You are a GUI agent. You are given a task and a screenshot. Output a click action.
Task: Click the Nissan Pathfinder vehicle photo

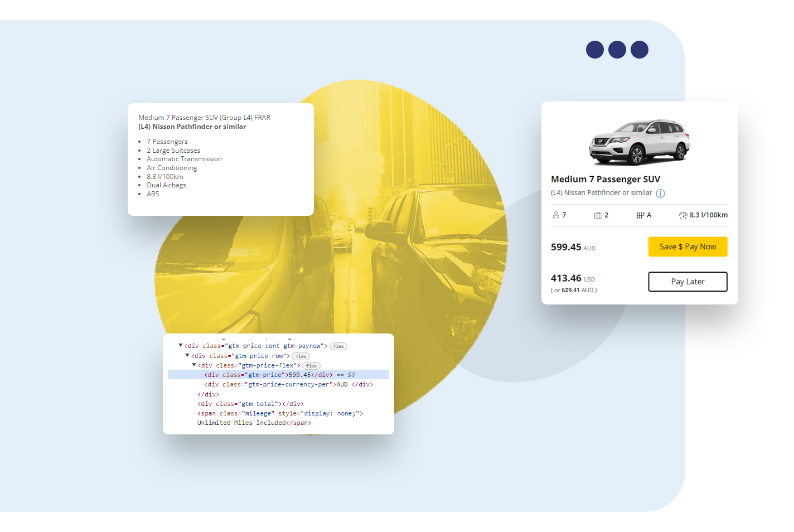click(x=639, y=141)
